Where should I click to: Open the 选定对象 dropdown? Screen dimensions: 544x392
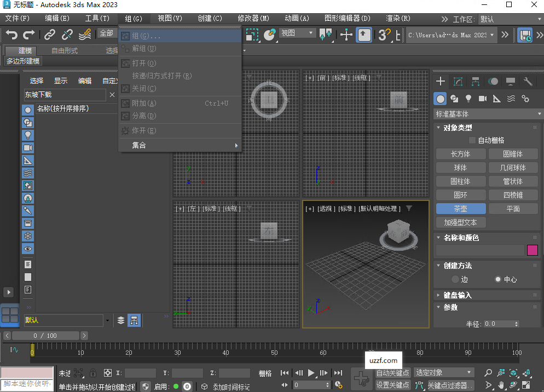tap(443, 372)
